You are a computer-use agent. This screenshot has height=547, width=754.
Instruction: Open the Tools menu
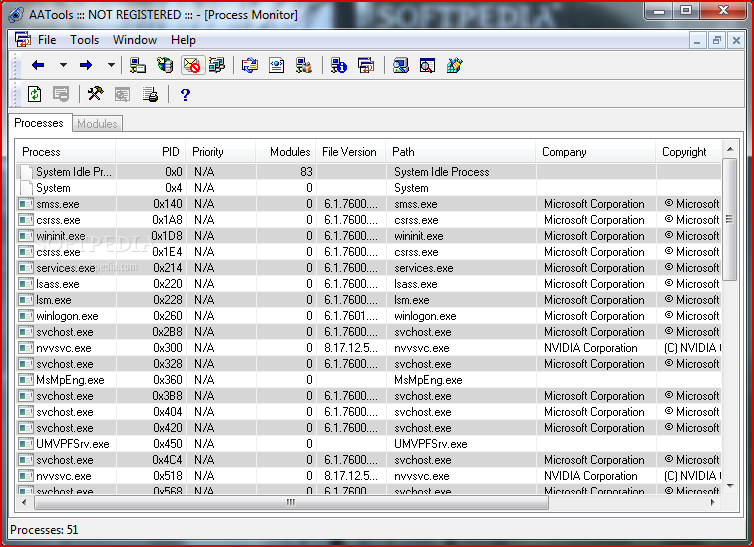tap(84, 40)
